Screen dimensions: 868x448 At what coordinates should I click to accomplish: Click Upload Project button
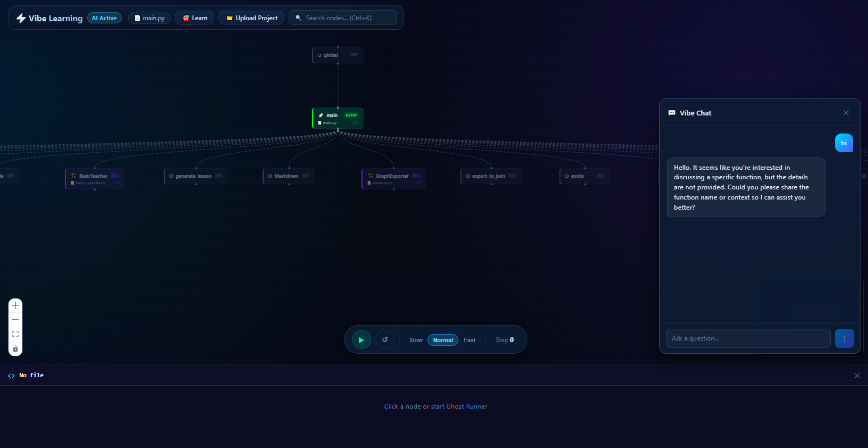pos(251,18)
